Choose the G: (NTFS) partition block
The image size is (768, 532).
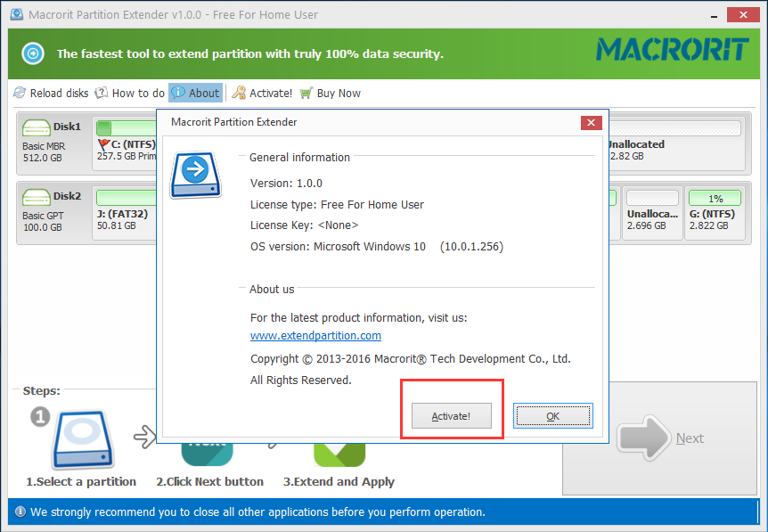point(715,219)
